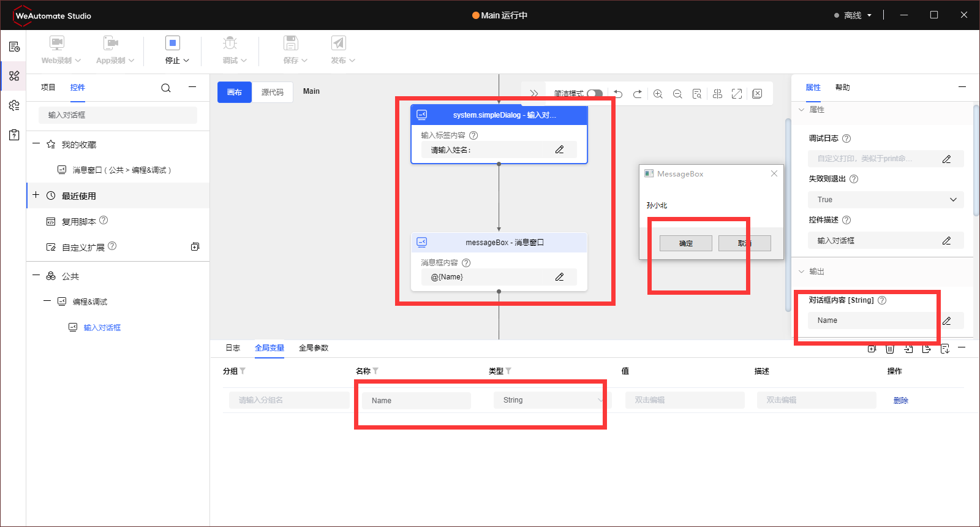Zoom in on the canvas
Viewport: 980px width, 527px height.
click(x=658, y=94)
